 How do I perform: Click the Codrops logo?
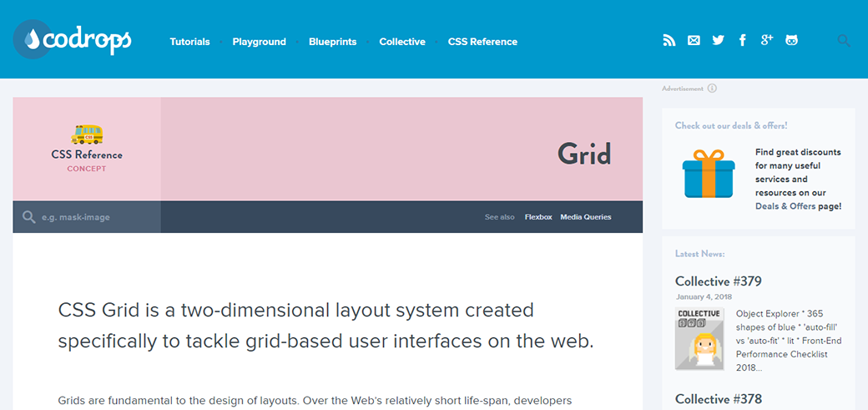(x=73, y=39)
